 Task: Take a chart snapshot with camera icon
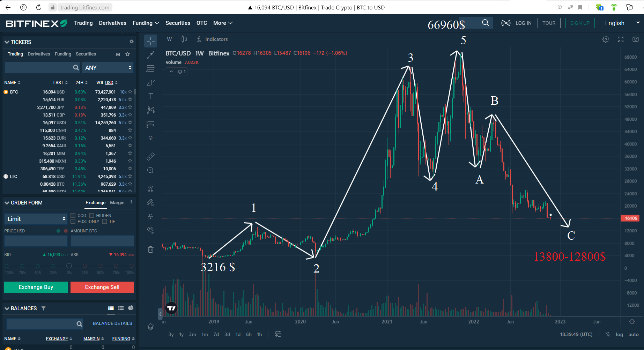pyautogui.click(x=635, y=39)
